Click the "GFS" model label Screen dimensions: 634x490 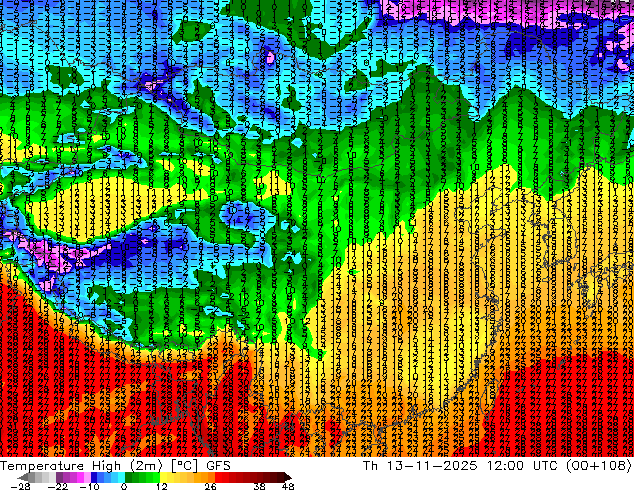click(x=218, y=466)
